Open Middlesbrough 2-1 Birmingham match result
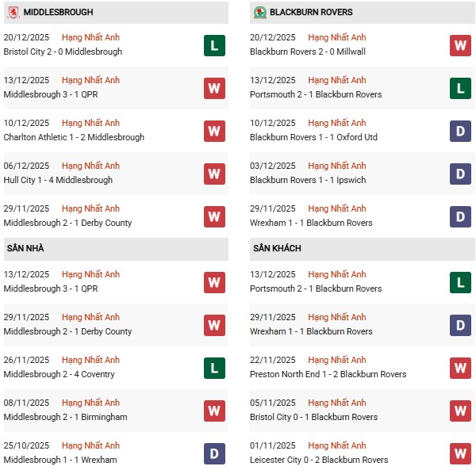Viewport: 476px width, 470px height. point(65,417)
